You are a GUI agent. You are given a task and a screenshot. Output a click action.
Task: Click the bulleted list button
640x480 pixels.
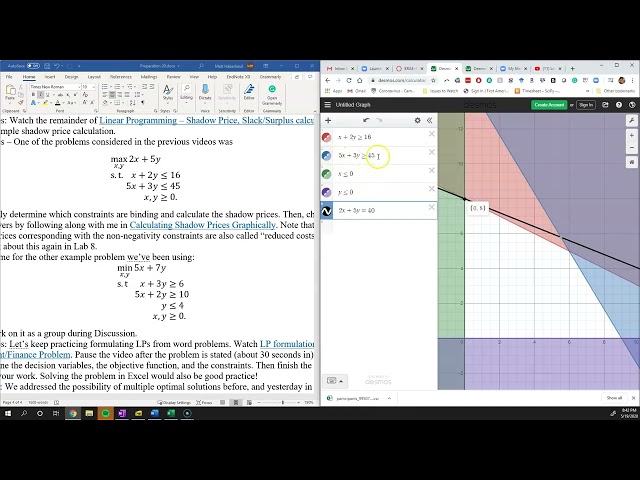[x=104, y=87]
